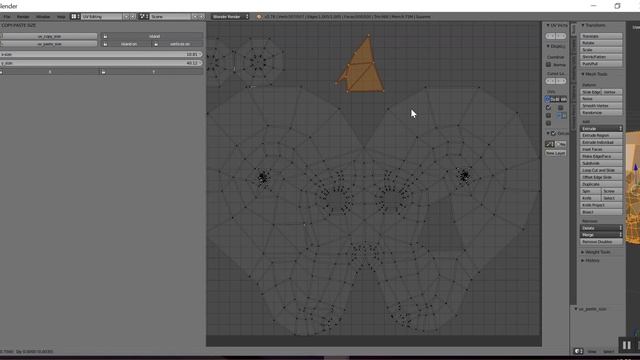Toggle the island on option
Screen dimensions: 640x360
(126, 44)
